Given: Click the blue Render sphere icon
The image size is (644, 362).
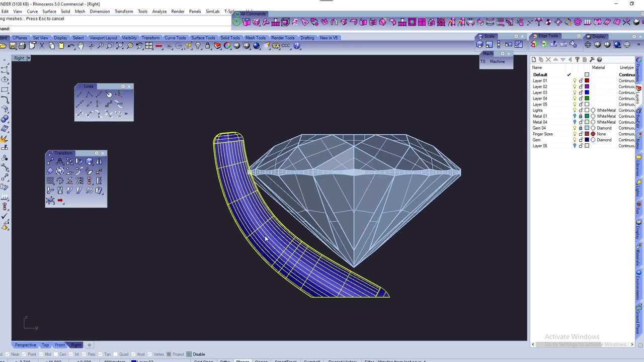Looking at the screenshot, I should pos(256,46).
